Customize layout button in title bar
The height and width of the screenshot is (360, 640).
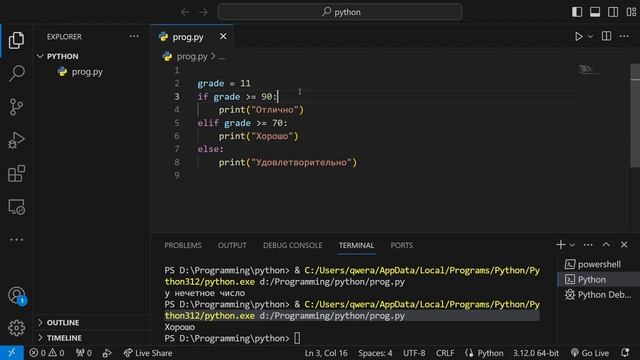tap(631, 12)
